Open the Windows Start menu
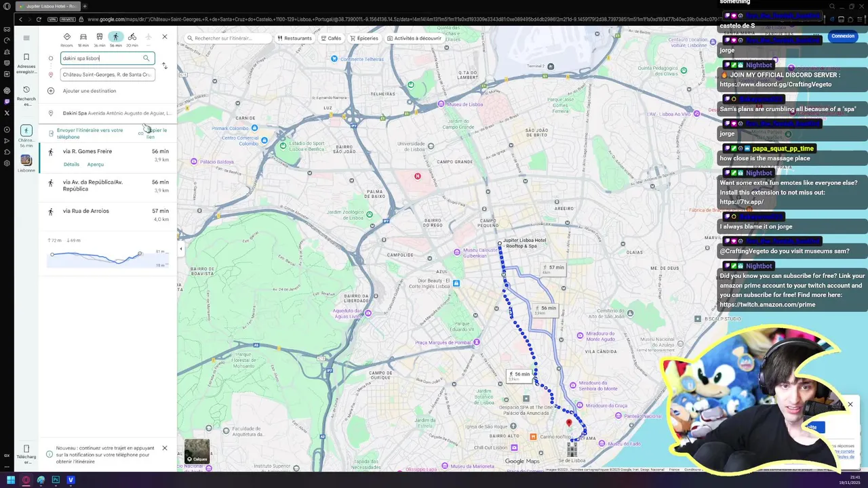 coord(11,480)
